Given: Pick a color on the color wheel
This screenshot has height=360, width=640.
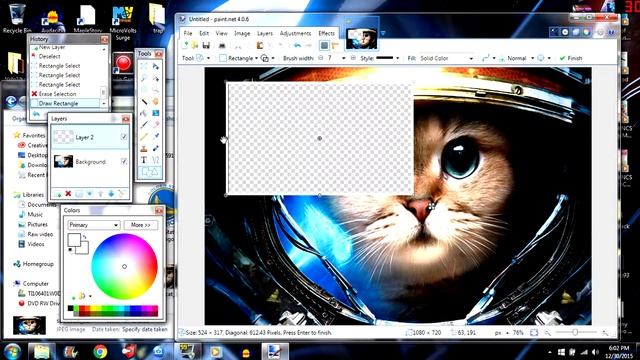Looking at the screenshot, I should (124, 267).
